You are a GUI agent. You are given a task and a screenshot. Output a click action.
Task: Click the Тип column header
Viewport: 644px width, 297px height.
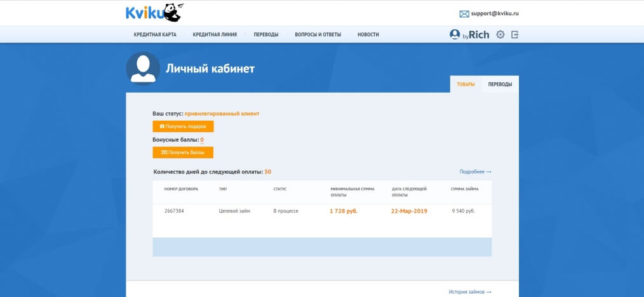[x=223, y=189]
